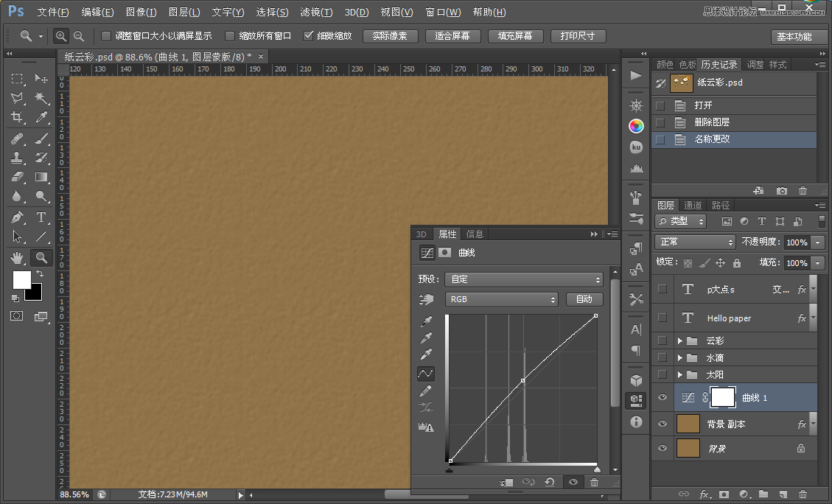The width and height of the screenshot is (832, 504).
Task: Reset curves adjustment to defaults
Action: [550, 482]
